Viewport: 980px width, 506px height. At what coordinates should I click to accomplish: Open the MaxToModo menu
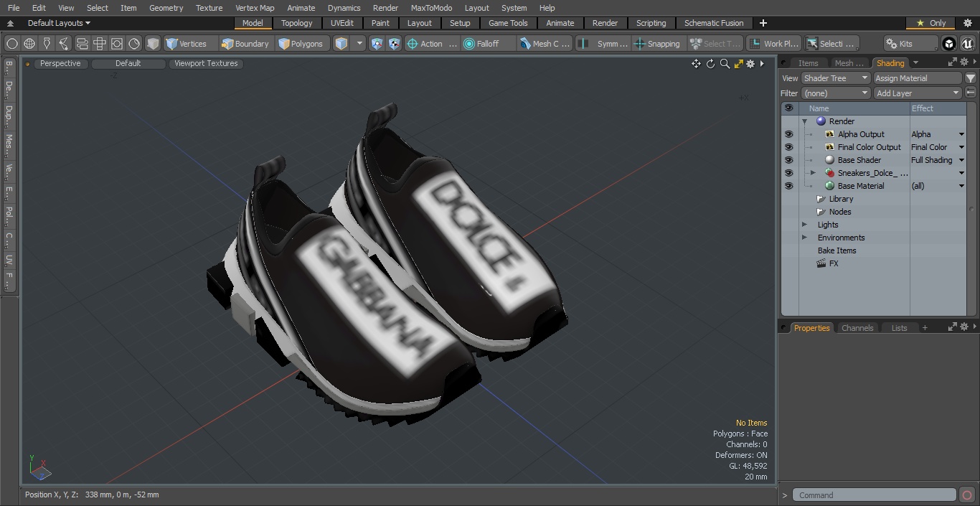431,8
